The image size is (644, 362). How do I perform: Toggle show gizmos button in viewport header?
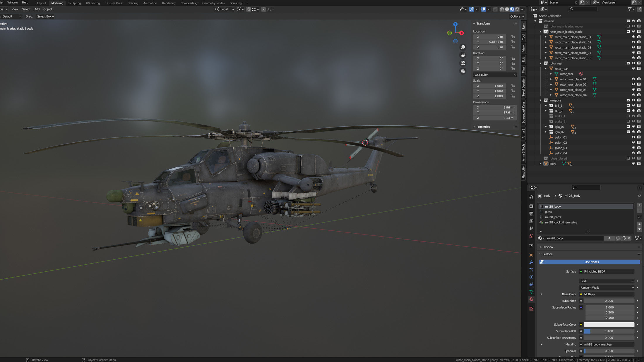(x=472, y=9)
